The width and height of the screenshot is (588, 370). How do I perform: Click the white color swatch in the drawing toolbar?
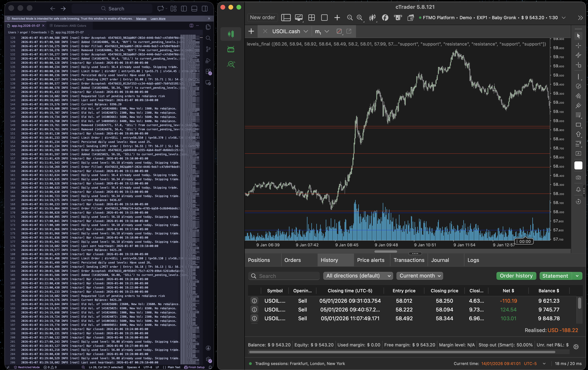578,165
